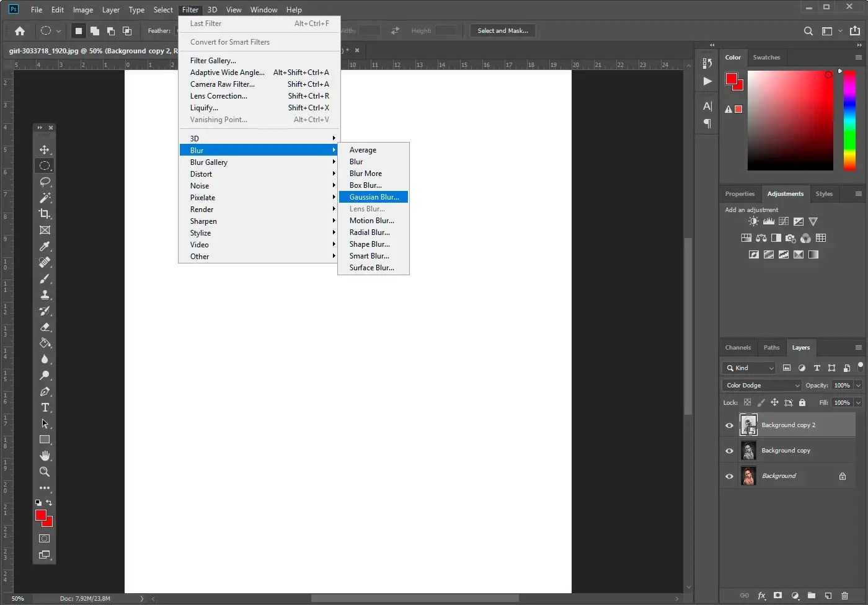Toggle visibility of Background copy 2

click(x=729, y=425)
